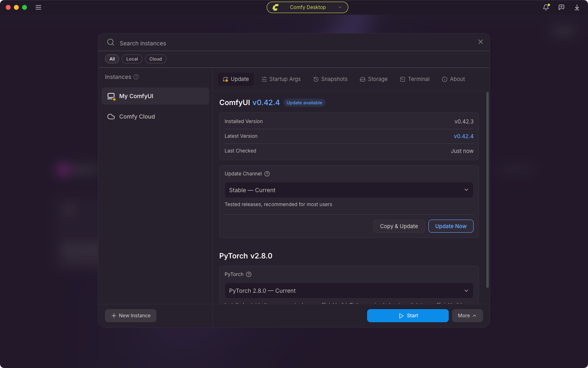588x368 pixels.
Task: Select My ComfyUI instance
Action: click(155, 96)
